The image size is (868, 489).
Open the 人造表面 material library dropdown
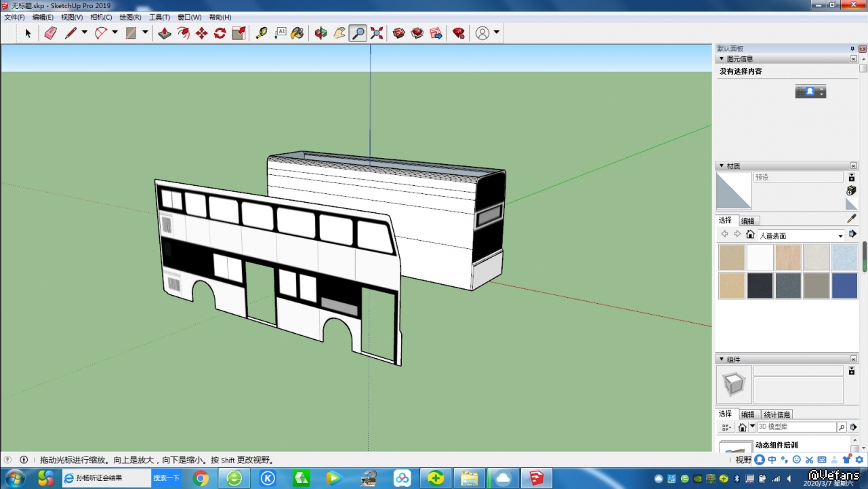pyautogui.click(x=840, y=236)
